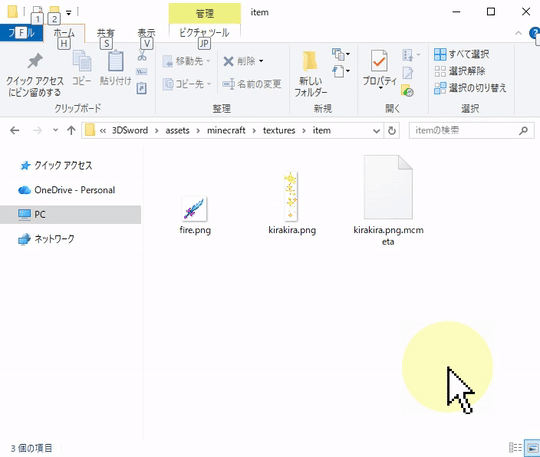
Task: Select the fire.png file
Action: point(195,215)
